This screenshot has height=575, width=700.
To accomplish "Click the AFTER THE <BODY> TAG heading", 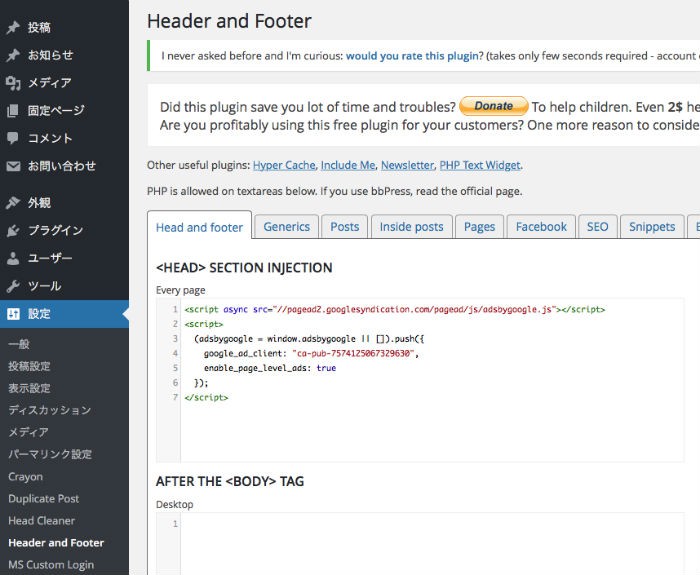I will [230, 481].
